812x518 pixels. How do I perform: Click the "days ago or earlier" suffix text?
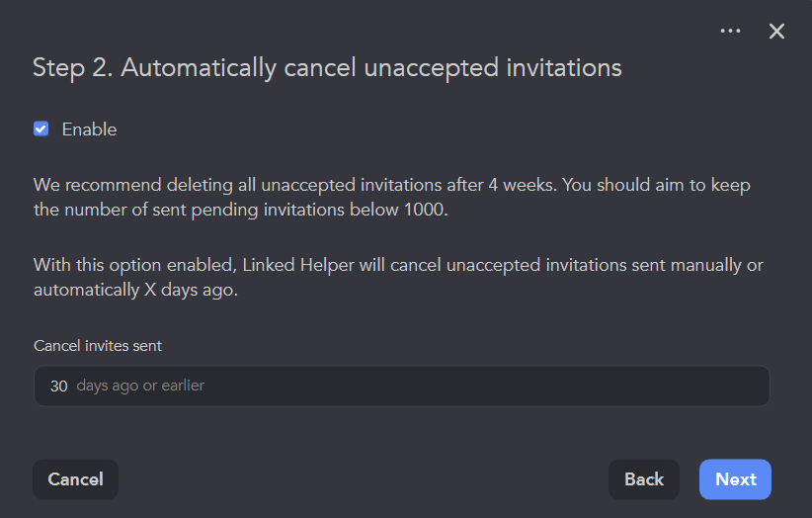pyautogui.click(x=140, y=386)
